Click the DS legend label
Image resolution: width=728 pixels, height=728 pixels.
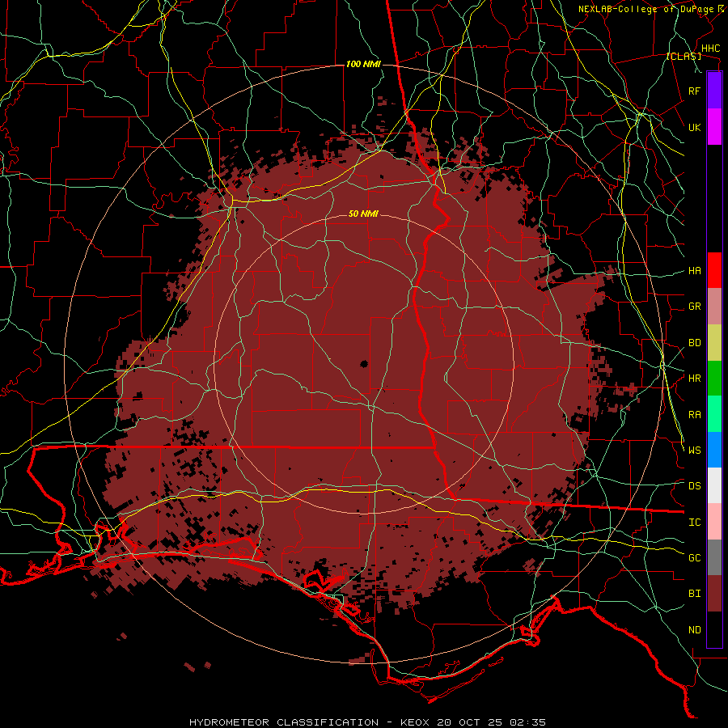click(694, 485)
